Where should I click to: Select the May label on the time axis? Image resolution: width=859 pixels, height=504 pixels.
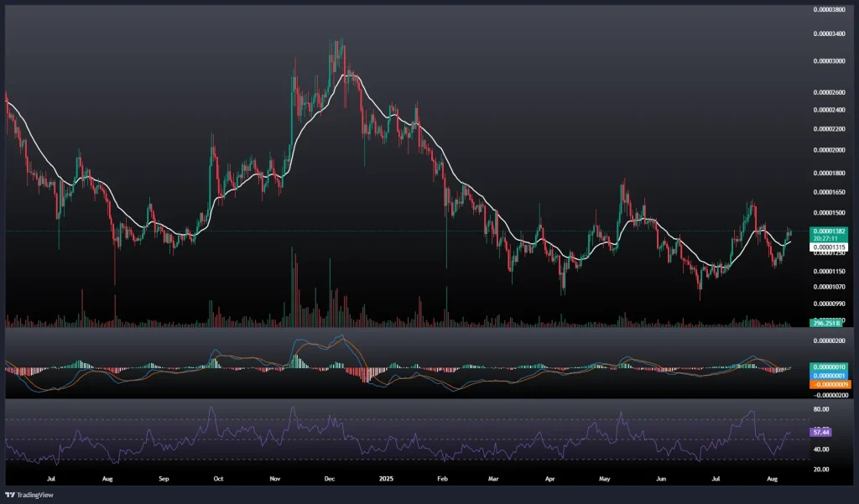click(605, 479)
